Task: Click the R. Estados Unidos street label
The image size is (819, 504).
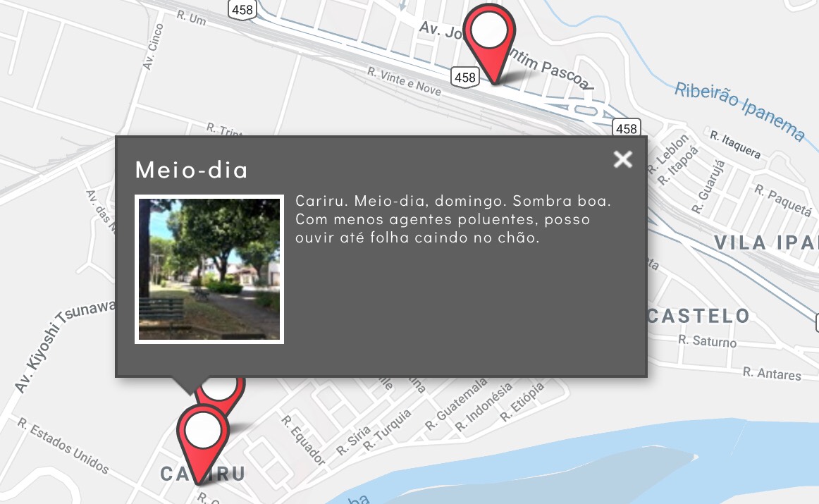Action: point(63,447)
